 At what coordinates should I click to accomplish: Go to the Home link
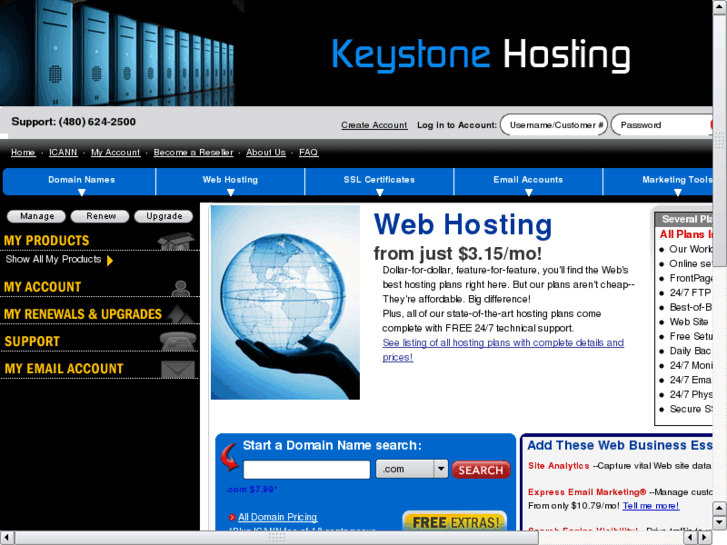[x=23, y=152]
